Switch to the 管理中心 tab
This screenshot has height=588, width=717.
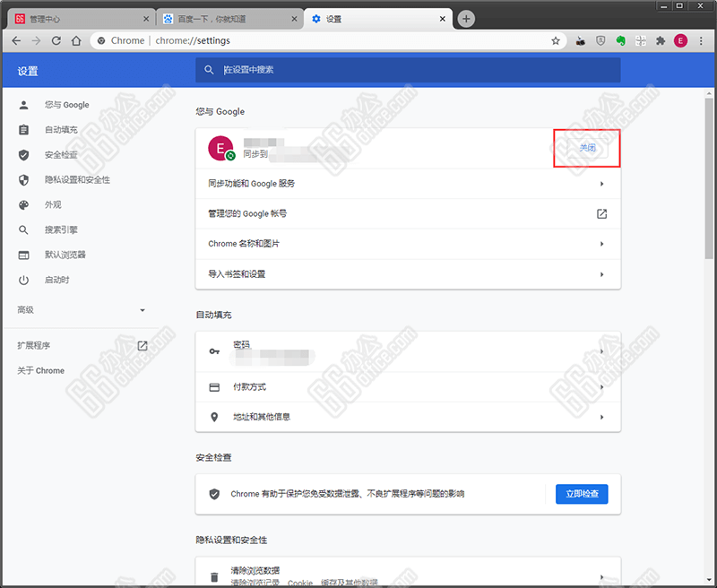(81, 19)
